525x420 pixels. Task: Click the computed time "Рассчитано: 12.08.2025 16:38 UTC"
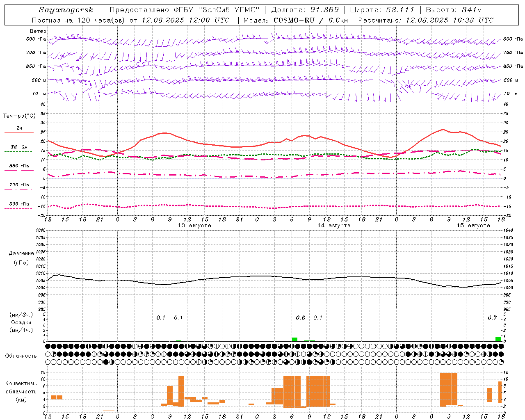[426, 20]
